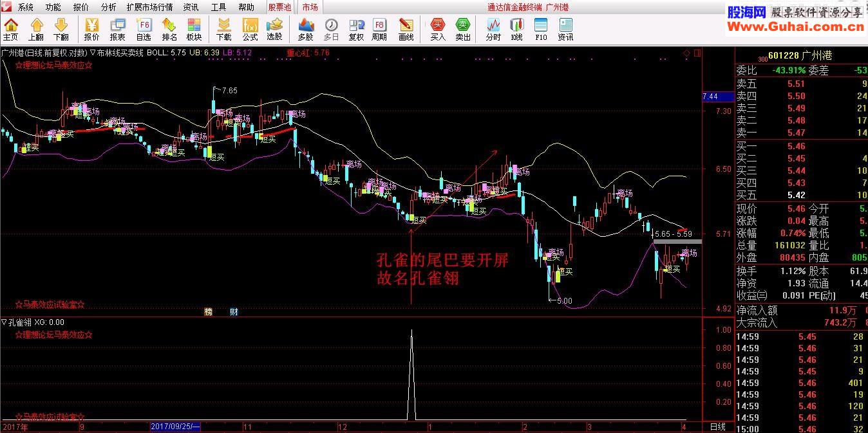Expand the 布林线买卖线 indicator dropdown triangle

click(x=93, y=53)
